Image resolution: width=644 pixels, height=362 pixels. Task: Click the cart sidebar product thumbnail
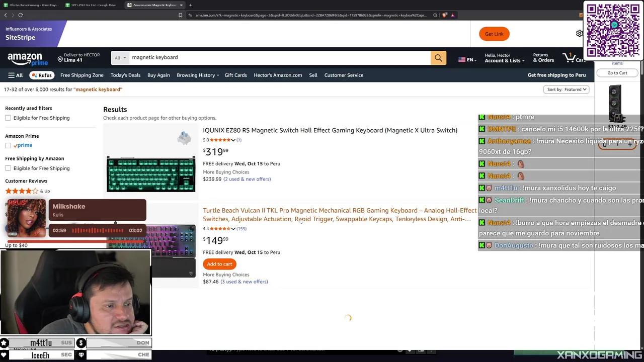[x=616, y=104]
